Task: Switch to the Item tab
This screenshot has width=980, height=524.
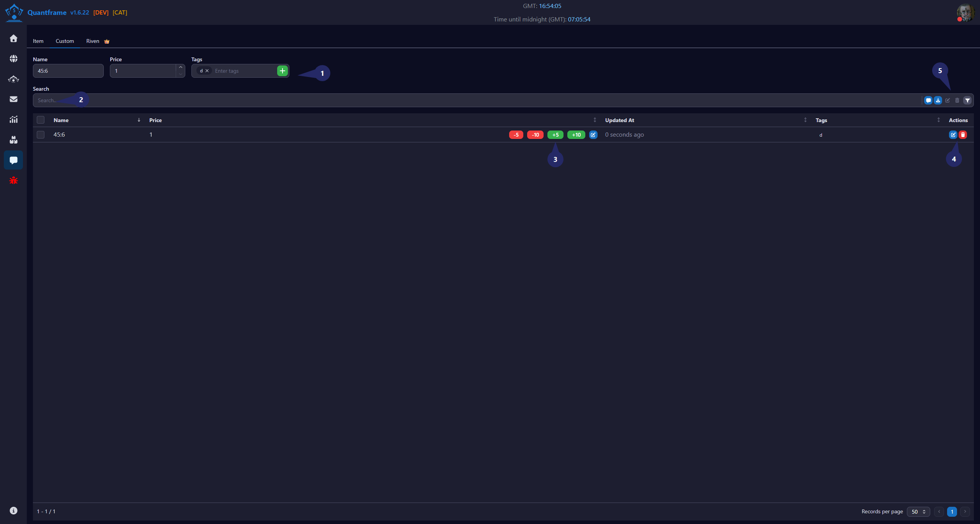Action: coord(38,41)
